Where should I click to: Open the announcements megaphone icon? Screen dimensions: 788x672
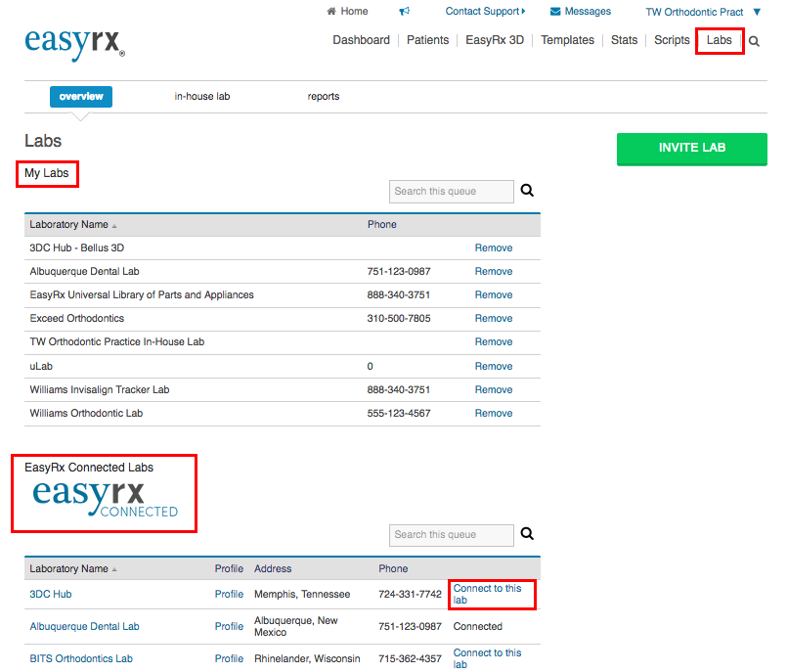click(x=404, y=11)
